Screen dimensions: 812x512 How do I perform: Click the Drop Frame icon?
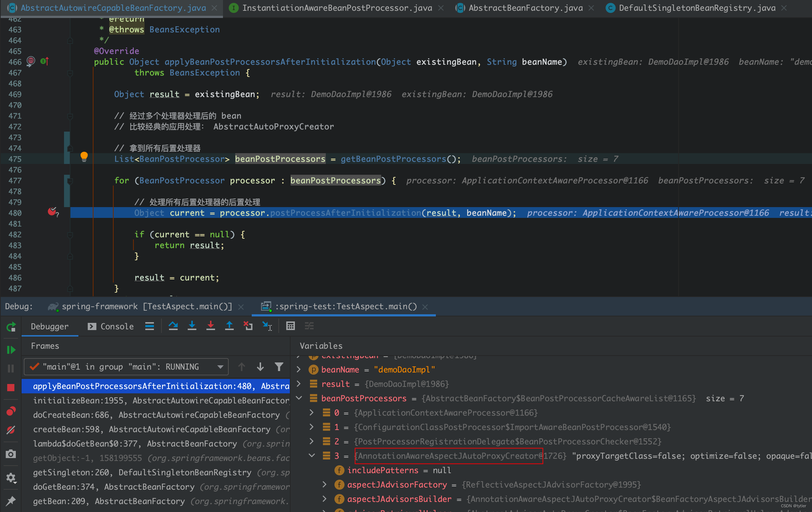(248, 326)
